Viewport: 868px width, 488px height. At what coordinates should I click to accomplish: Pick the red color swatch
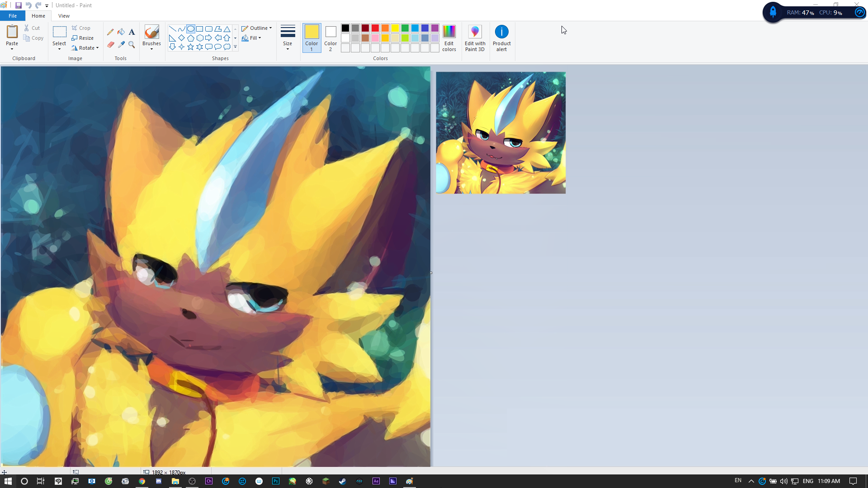375,28
